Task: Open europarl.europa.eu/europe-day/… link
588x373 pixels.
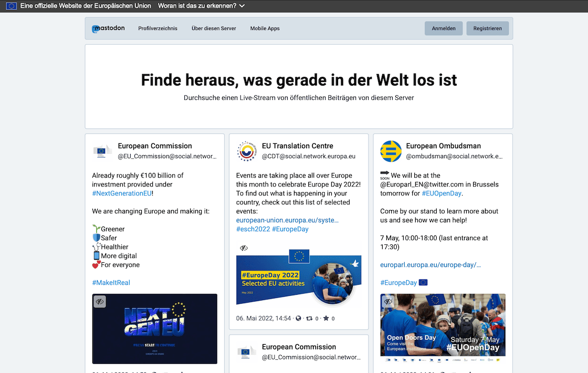Action: [430, 265]
